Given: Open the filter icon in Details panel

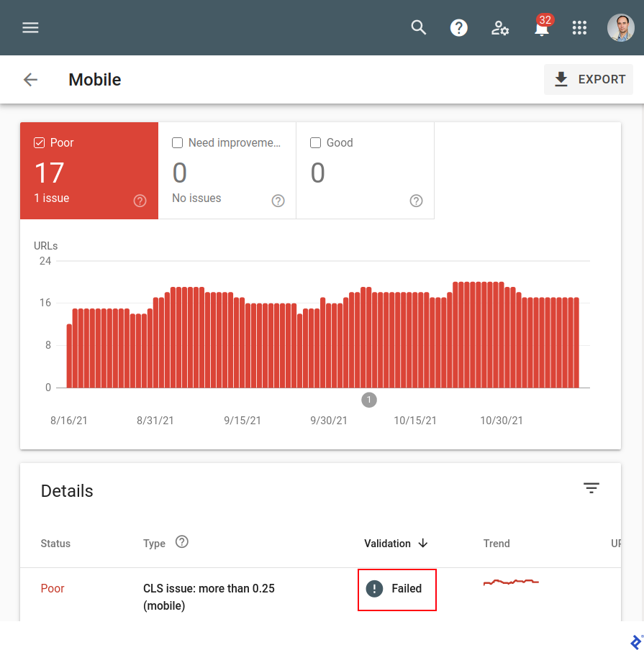Looking at the screenshot, I should point(591,488).
